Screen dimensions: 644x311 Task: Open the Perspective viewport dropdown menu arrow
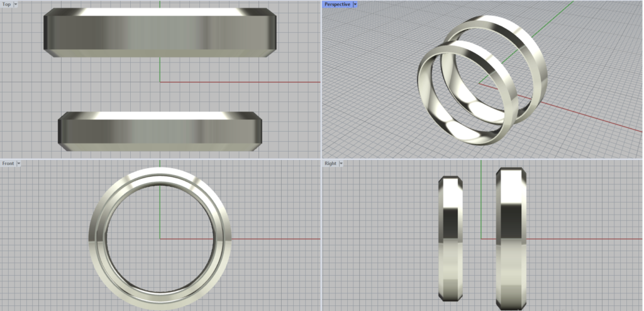[x=355, y=4]
